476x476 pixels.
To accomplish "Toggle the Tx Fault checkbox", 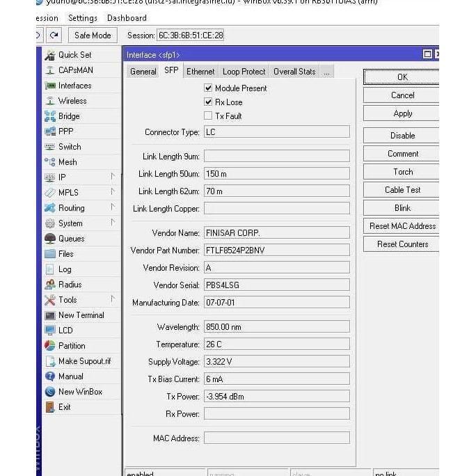I will 208,116.
